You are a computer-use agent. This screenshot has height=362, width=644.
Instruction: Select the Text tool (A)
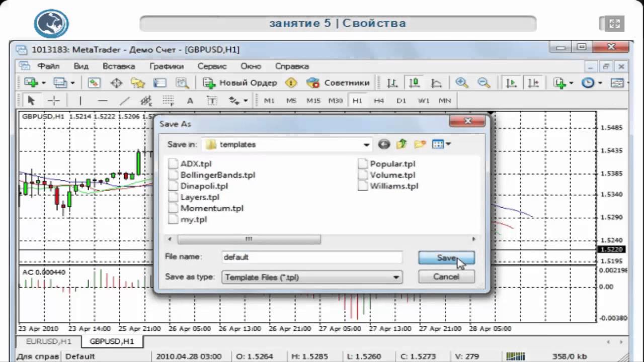coord(190,101)
